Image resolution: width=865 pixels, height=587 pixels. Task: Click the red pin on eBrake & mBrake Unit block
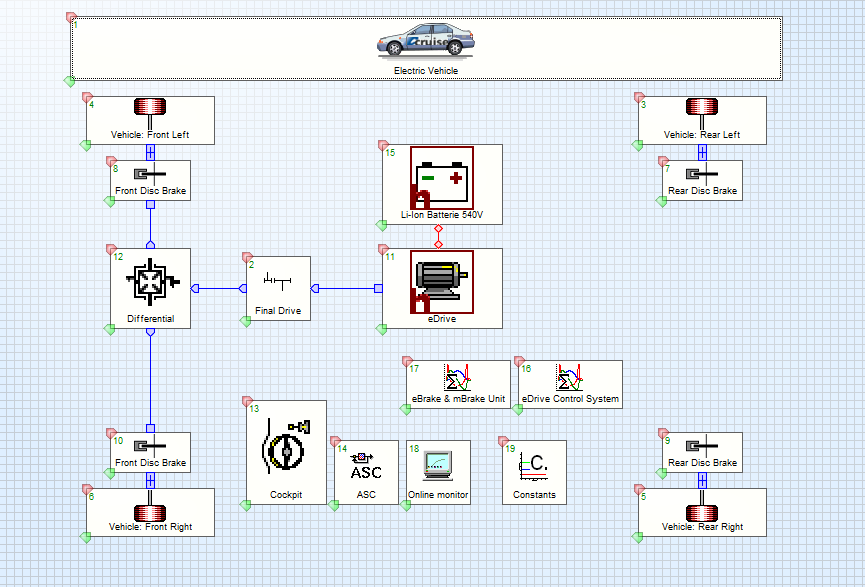click(407, 361)
